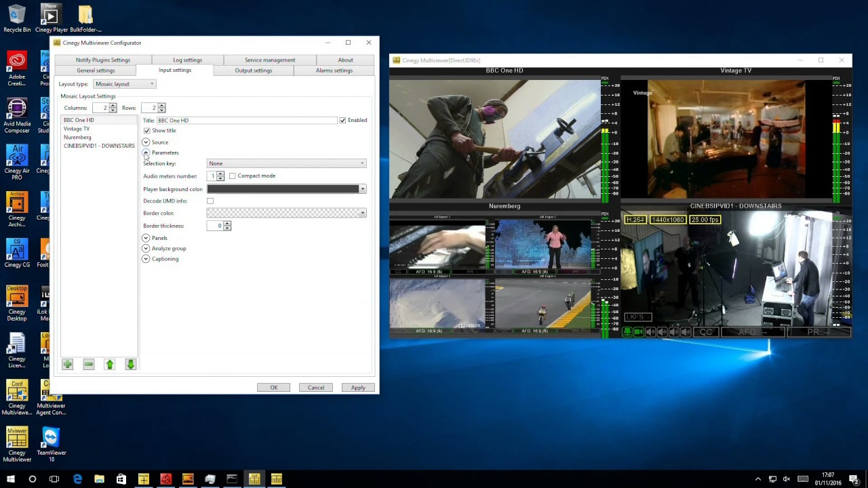Open Multiviewer Agent Configurator desktop icon
This screenshot has height=488, width=868.
coord(51,397)
